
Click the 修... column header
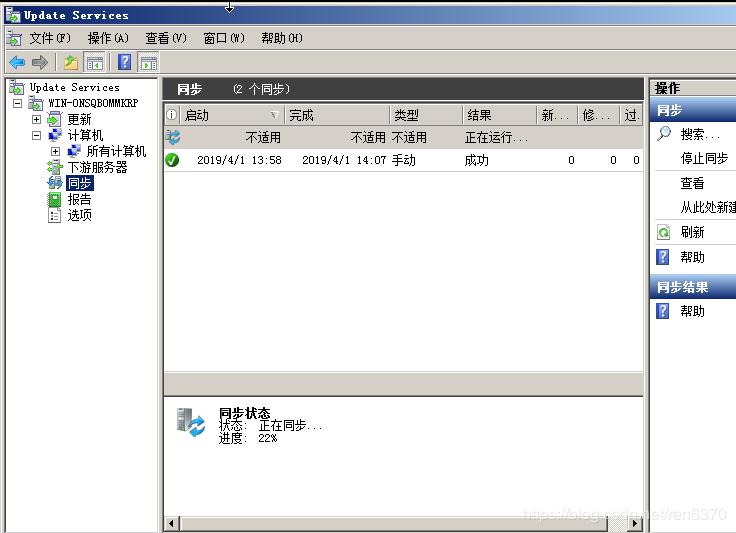pos(598,115)
